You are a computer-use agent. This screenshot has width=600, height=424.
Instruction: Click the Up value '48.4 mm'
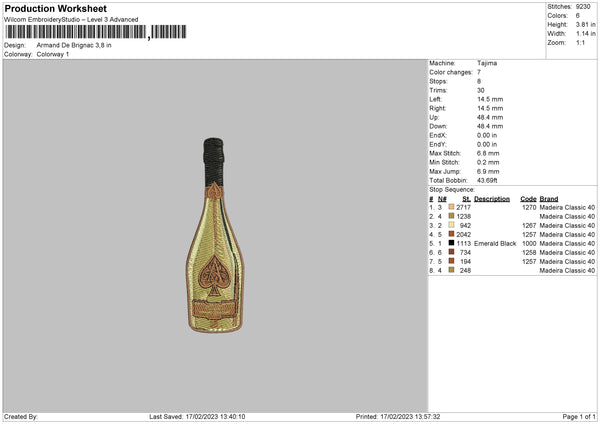(490, 117)
